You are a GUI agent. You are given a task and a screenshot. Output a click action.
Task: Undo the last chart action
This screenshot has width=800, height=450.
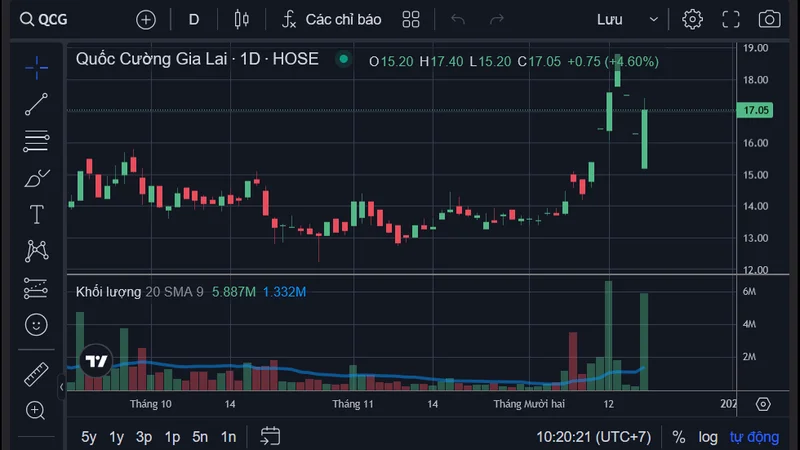pyautogui.click(x=458, y=19)
